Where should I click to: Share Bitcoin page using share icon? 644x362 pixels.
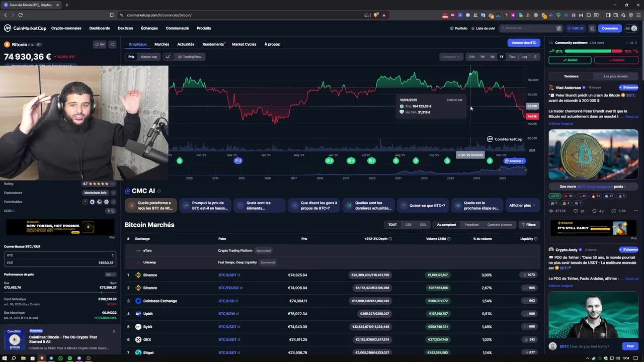112,44
